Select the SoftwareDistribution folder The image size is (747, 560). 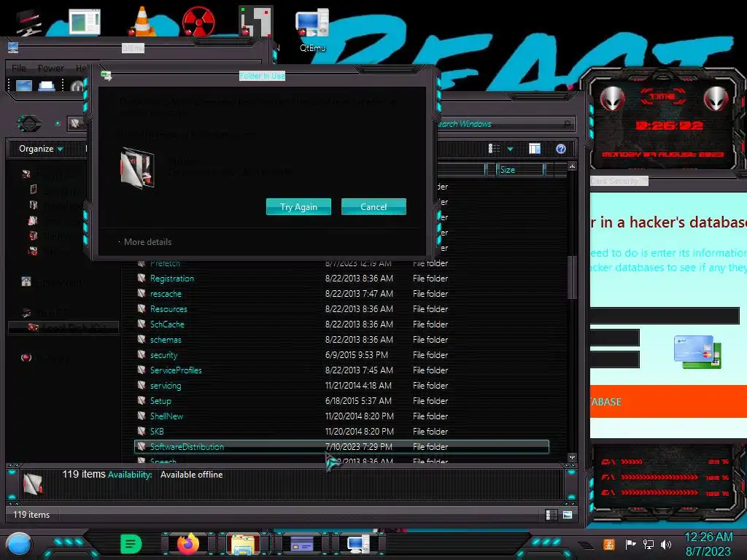pos(342,447)
